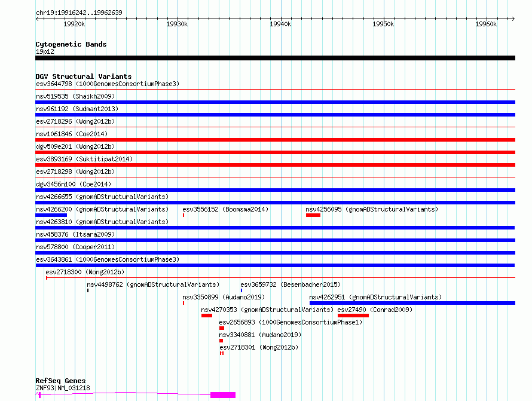
Task: Open the nsv3340881 (Audano2019) label
Action: point(260,335)
